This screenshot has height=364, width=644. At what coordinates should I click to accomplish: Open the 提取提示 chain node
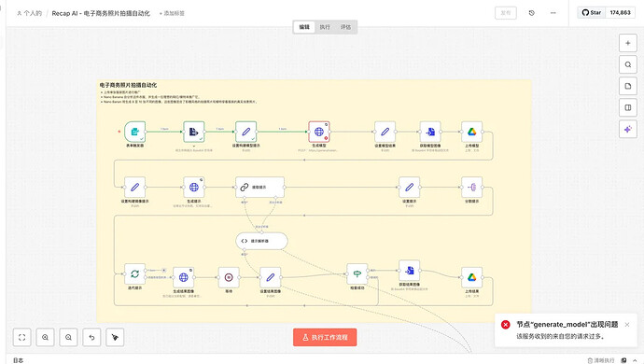(x=259, y=188)
